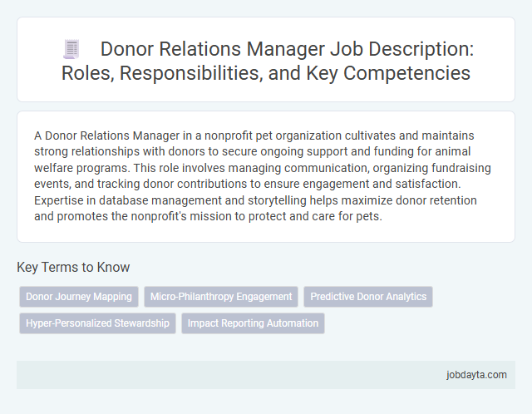Click the Impact Reporting Automation tag
Viewport: 532px width, 414px height.
point(253,323)
